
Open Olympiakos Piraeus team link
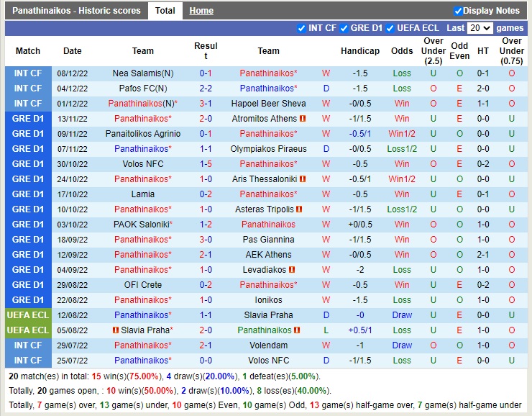pyautogui.click(x=268, y=149)
